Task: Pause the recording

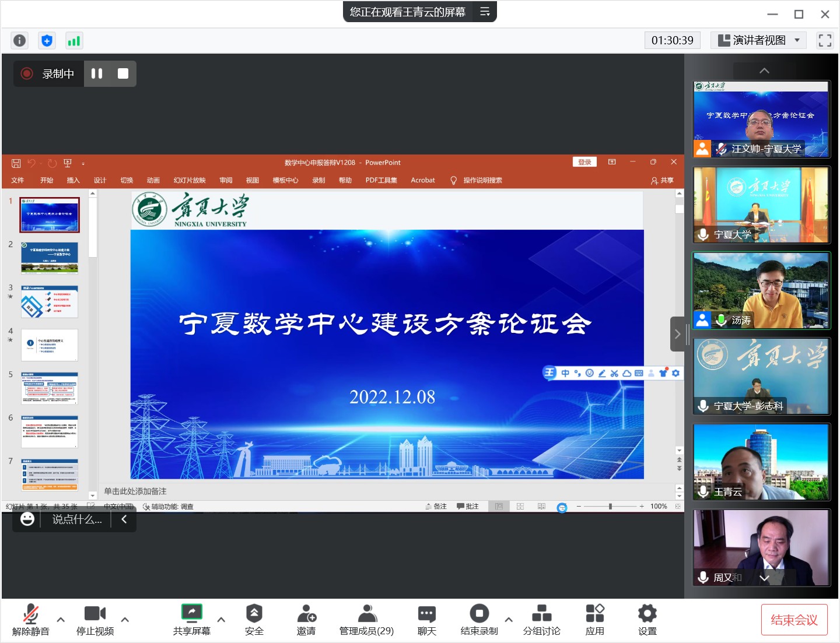Action: tap(97, 73)
